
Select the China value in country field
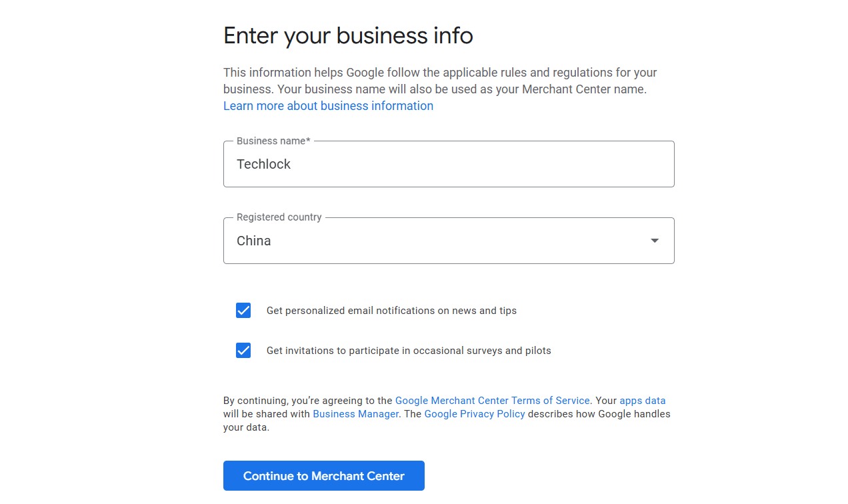pos(254,241)
